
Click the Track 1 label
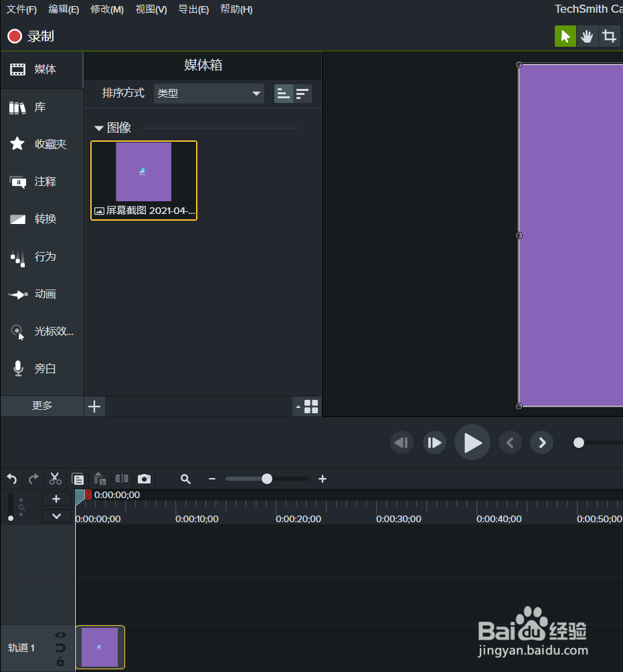(21, 647)
